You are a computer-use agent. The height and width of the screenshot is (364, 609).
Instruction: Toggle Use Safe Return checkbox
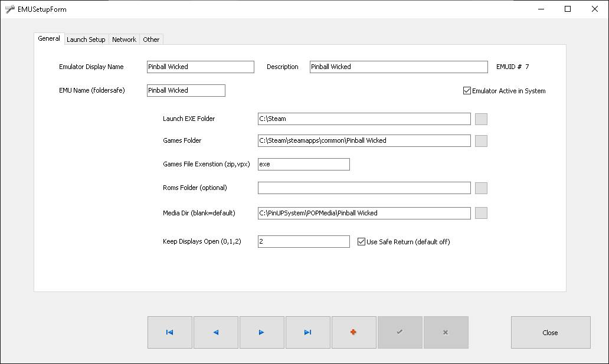tap(361, 242)
